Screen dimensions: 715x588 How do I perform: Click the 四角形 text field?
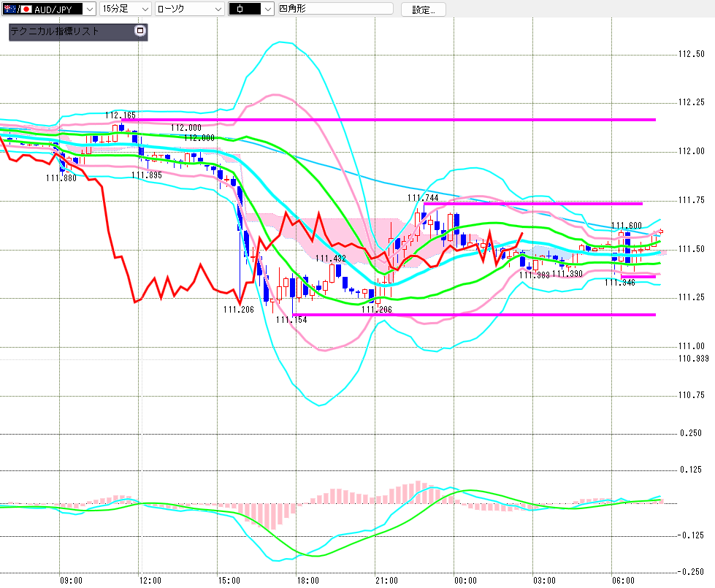click(336, 9)
